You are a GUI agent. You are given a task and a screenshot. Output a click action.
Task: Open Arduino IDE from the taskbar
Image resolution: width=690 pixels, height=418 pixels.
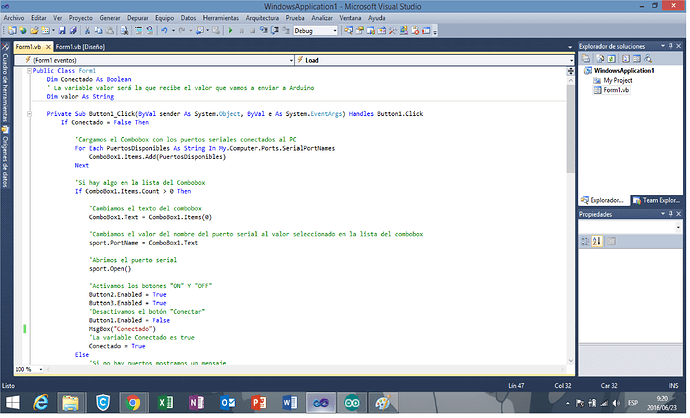coord(354,405)
